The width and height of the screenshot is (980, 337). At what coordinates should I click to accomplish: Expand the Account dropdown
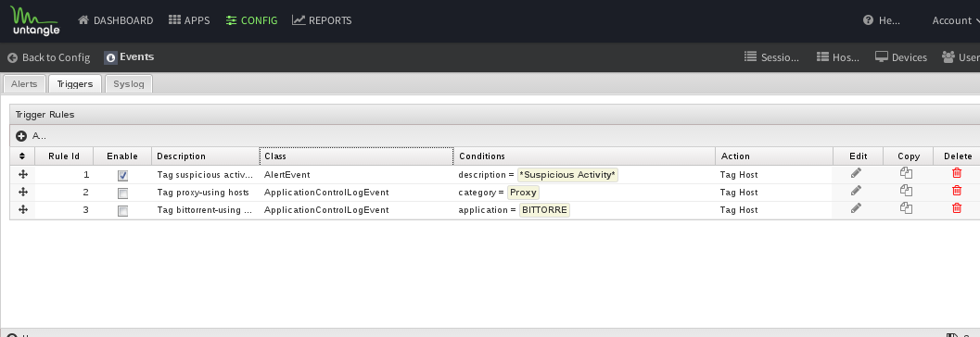point(956,20)
